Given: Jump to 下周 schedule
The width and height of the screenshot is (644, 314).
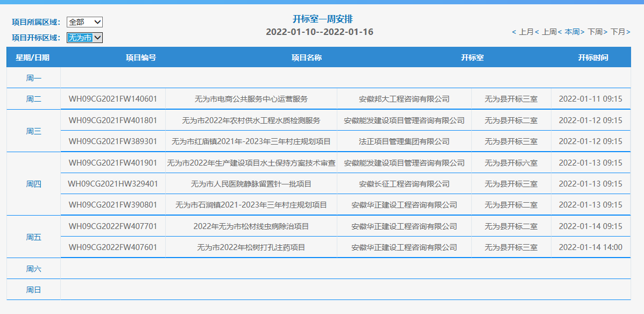Looking at the screenshot, I should [x=595, y=32].
